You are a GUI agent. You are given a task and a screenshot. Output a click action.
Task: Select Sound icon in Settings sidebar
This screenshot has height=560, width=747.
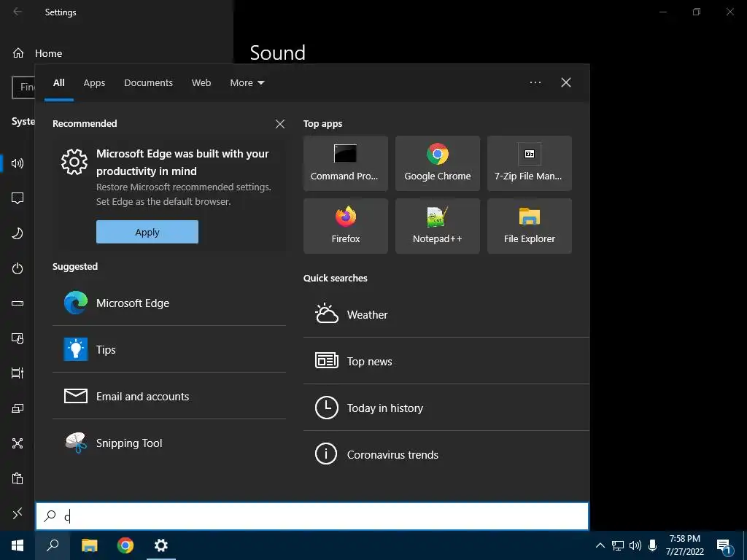tap(18, 163)
